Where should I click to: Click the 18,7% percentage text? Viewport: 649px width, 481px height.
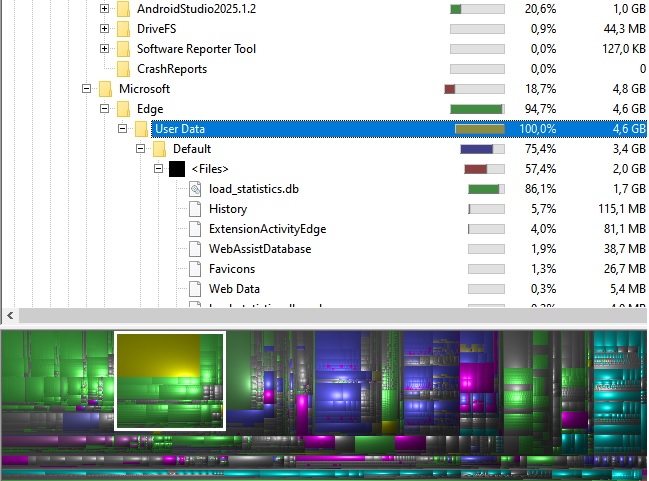click(540, 89)
